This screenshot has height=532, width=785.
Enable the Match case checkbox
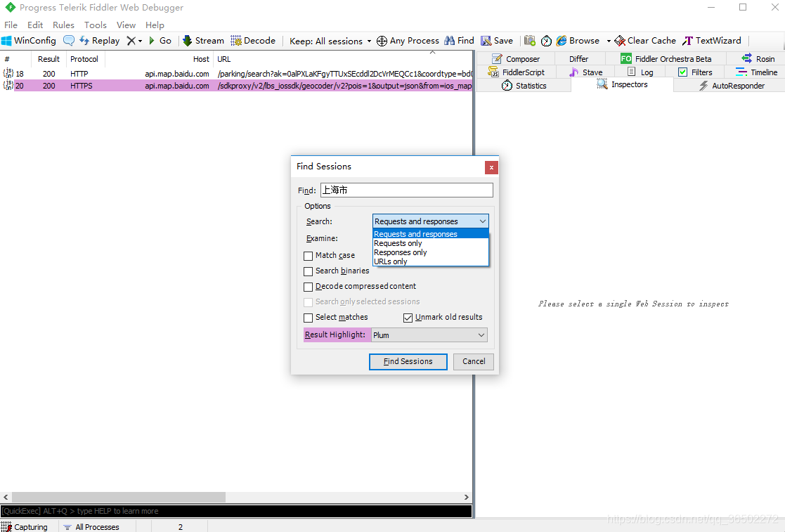[309, 256]
